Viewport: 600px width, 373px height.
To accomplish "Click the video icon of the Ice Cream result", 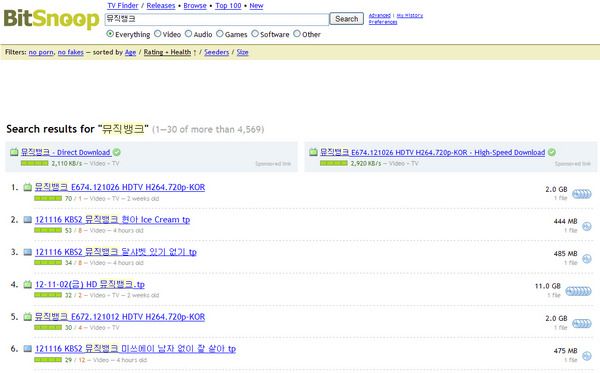I will pyautogui.click(x=28, y=220).
